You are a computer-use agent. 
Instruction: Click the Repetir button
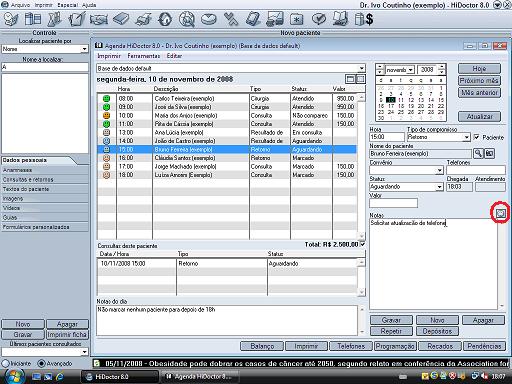point(391,331)
